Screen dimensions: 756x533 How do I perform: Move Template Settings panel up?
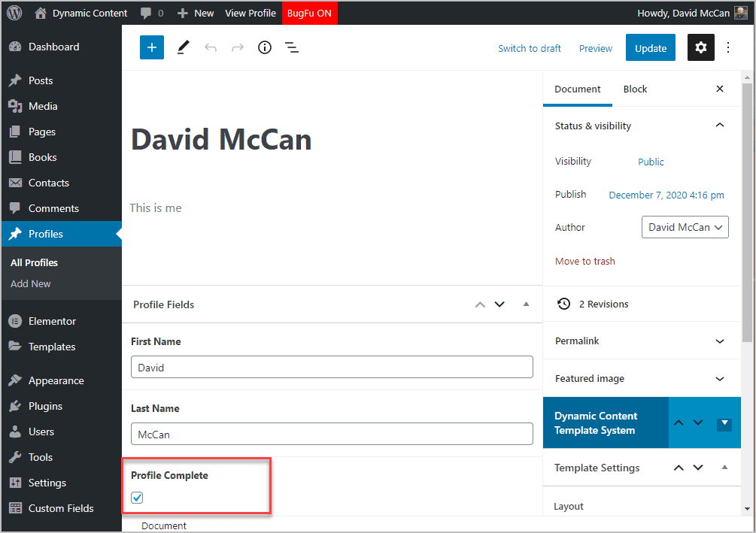(679, 468)
